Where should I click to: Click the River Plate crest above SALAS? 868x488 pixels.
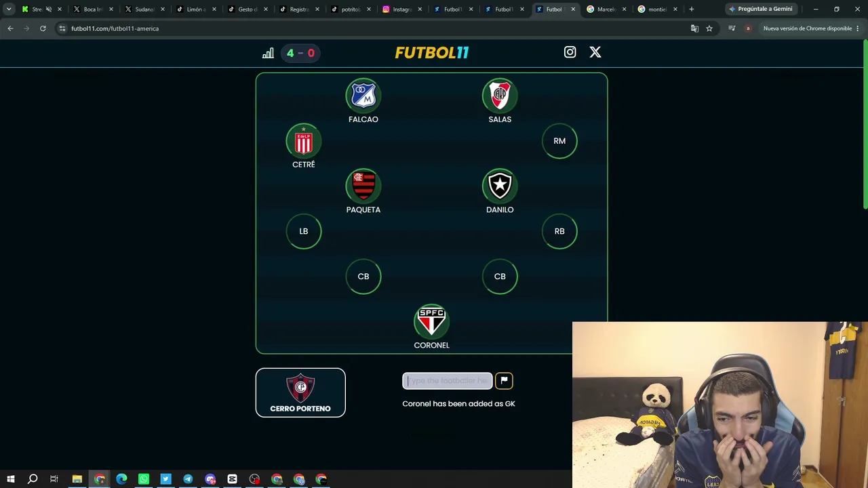500,96
